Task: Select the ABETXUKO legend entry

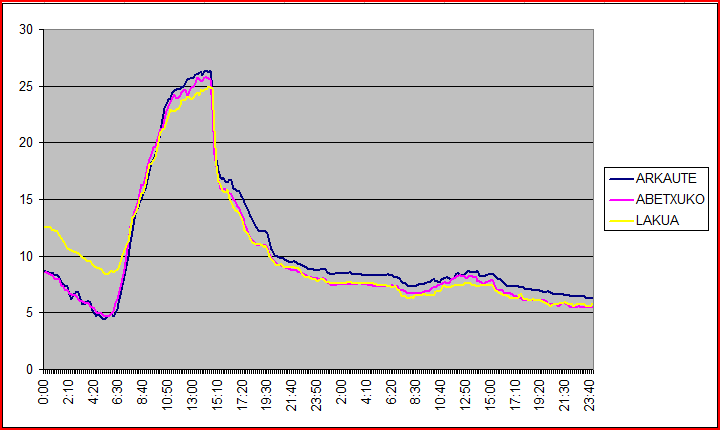Action: (x=657, y=199)
